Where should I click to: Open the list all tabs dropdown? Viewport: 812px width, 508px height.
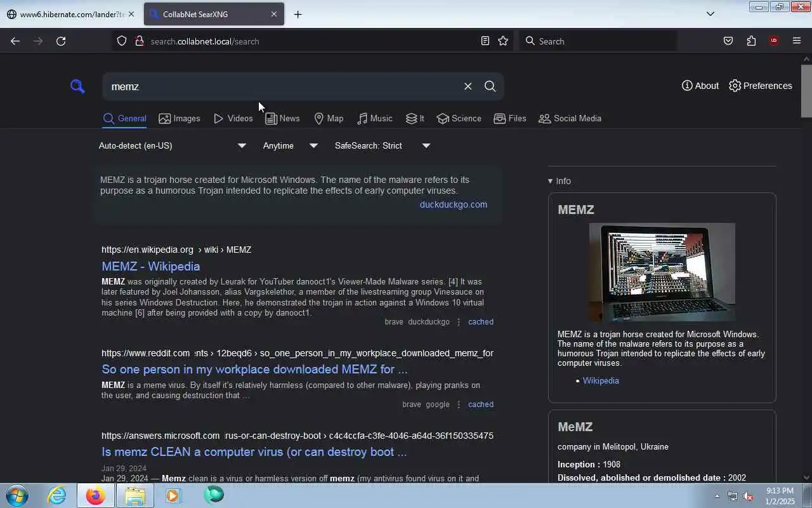point(710,14)
